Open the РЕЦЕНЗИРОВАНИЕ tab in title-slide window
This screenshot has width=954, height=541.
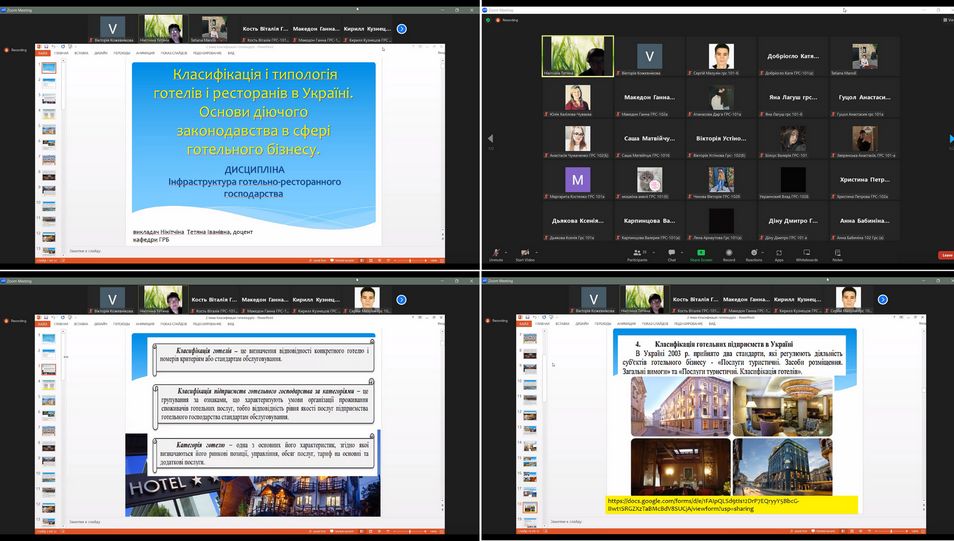(207, 53)
